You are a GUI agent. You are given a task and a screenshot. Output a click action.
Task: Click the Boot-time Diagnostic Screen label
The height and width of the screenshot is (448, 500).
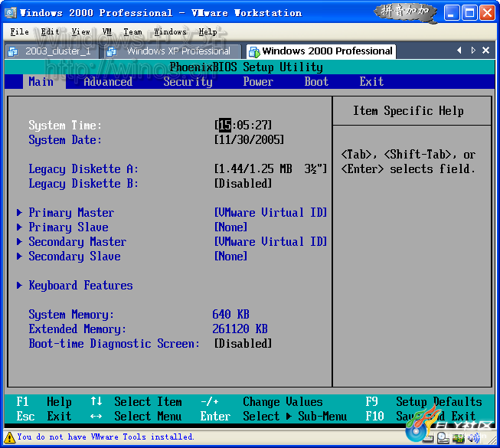click(114, 343)
